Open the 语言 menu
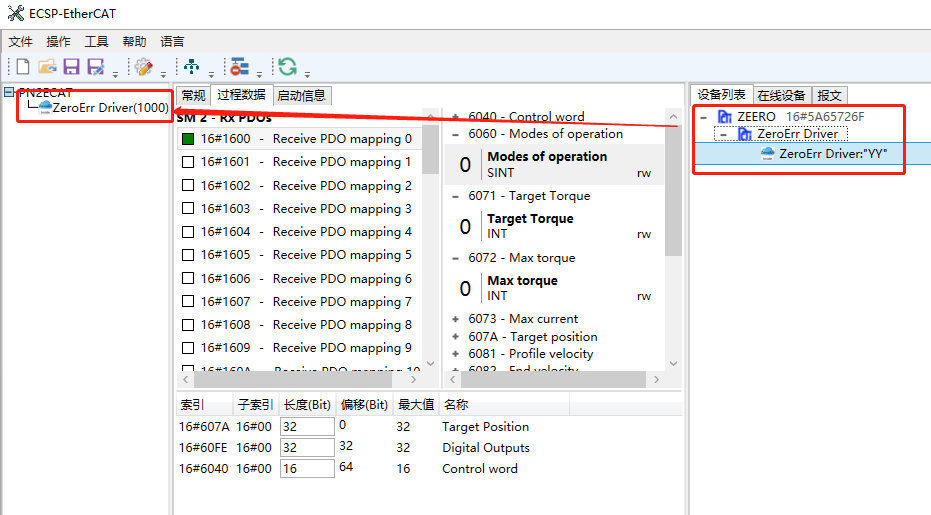This screenshot has width=931, height=515. (172, 42)
